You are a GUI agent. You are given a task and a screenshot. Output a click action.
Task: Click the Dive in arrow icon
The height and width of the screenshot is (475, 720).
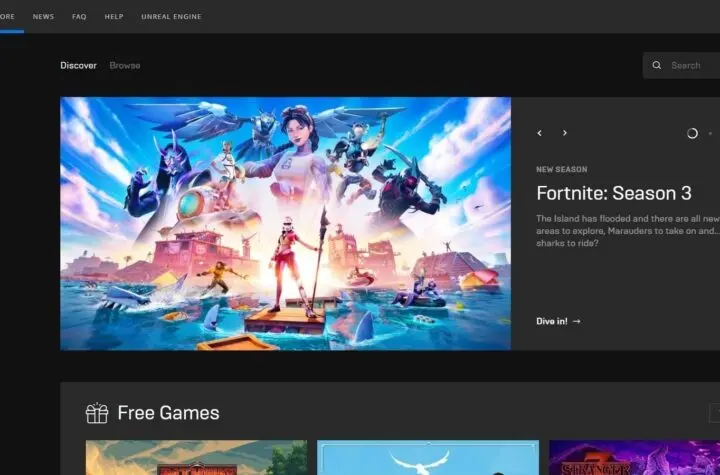(577, 321)
